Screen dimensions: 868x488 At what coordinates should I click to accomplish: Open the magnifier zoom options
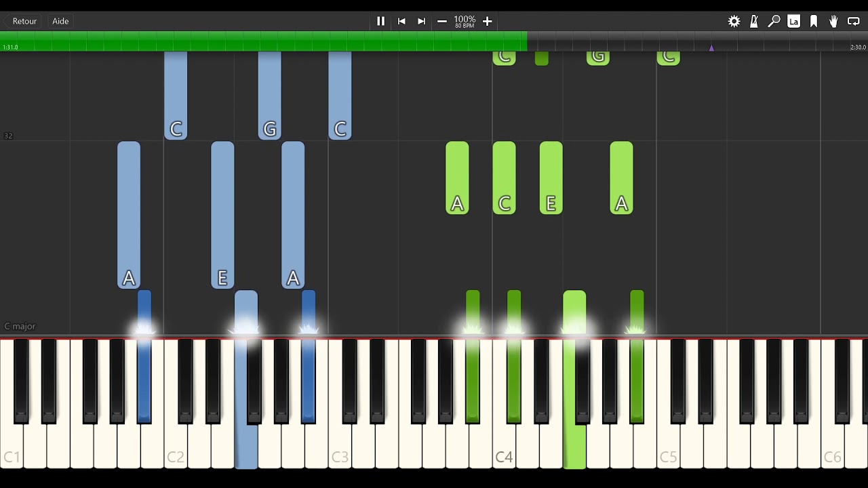click(774, 22)
